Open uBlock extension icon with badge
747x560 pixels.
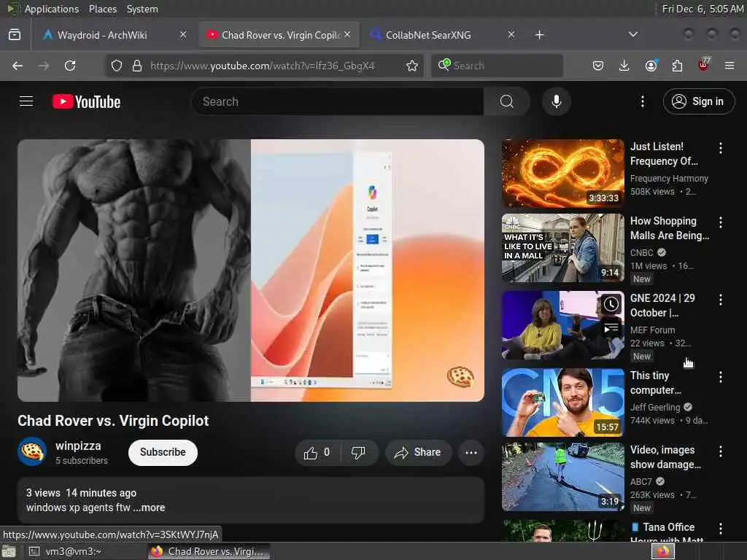[704, 64]
